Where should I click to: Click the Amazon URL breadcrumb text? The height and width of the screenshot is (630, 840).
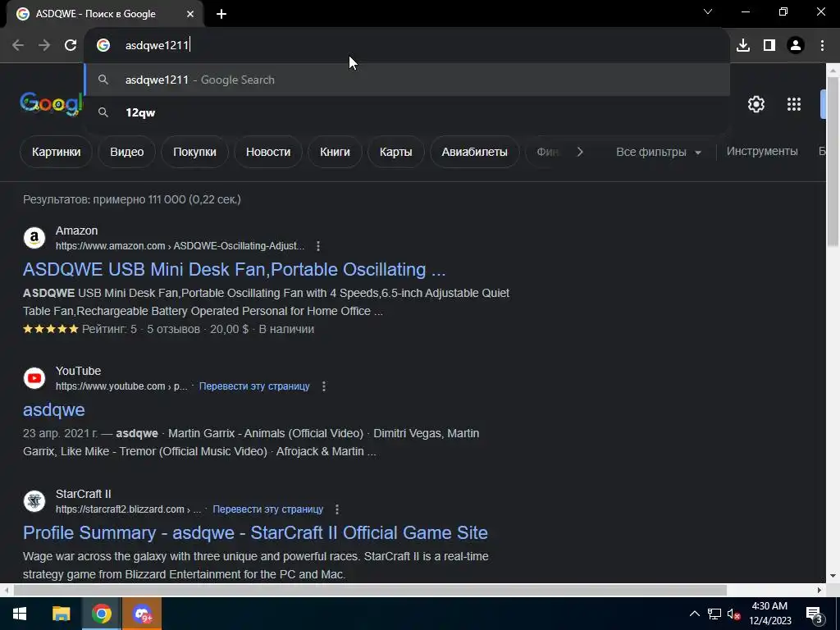[x=180, y=246]
